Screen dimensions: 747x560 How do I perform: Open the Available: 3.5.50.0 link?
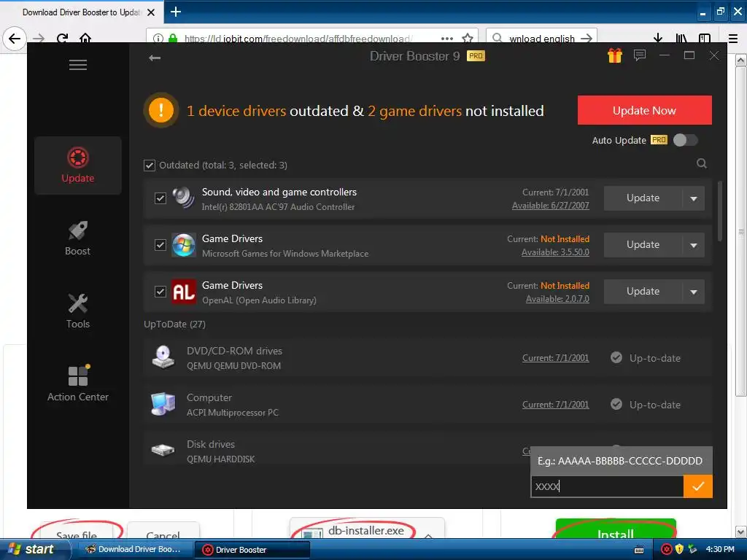point(555,252)
